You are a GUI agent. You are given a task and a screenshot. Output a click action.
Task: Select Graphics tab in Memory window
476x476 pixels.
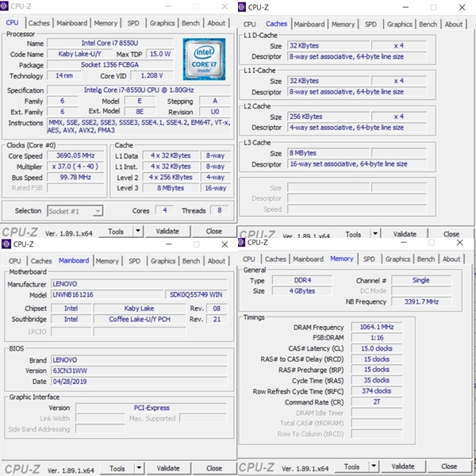[x=397, y=259]
